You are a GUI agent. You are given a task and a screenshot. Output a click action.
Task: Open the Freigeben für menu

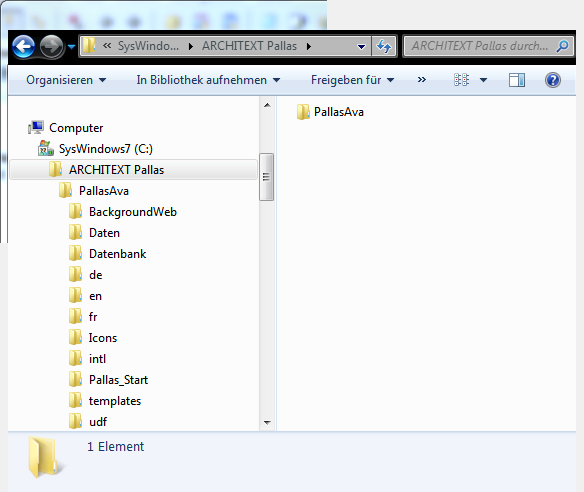tap(352, 80)
